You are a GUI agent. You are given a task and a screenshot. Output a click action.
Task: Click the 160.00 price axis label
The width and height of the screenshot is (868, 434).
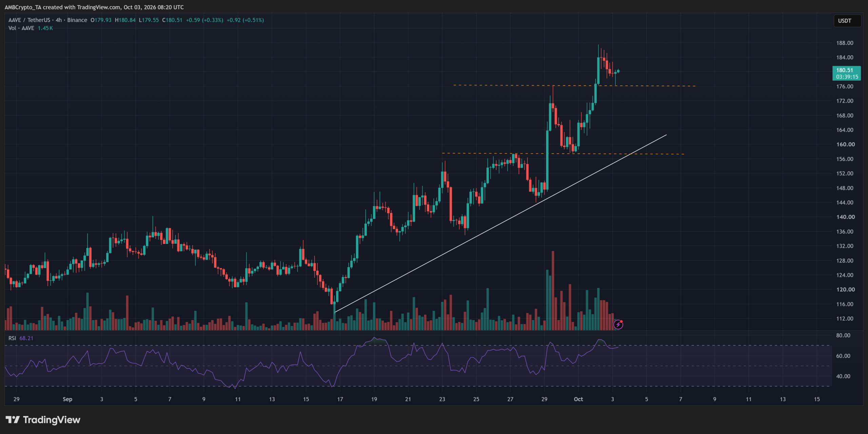pyautogui.click(x=845, y=144)
